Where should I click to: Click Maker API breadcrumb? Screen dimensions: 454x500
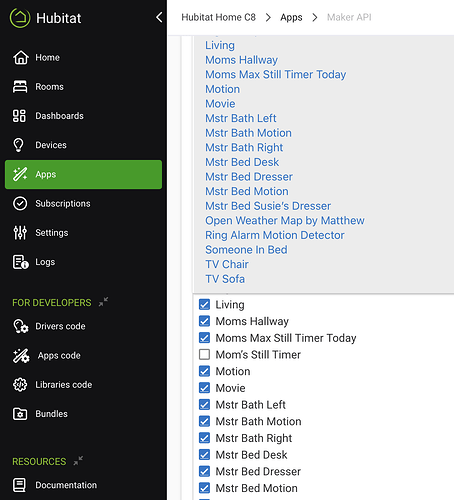(x=349, y=17)
